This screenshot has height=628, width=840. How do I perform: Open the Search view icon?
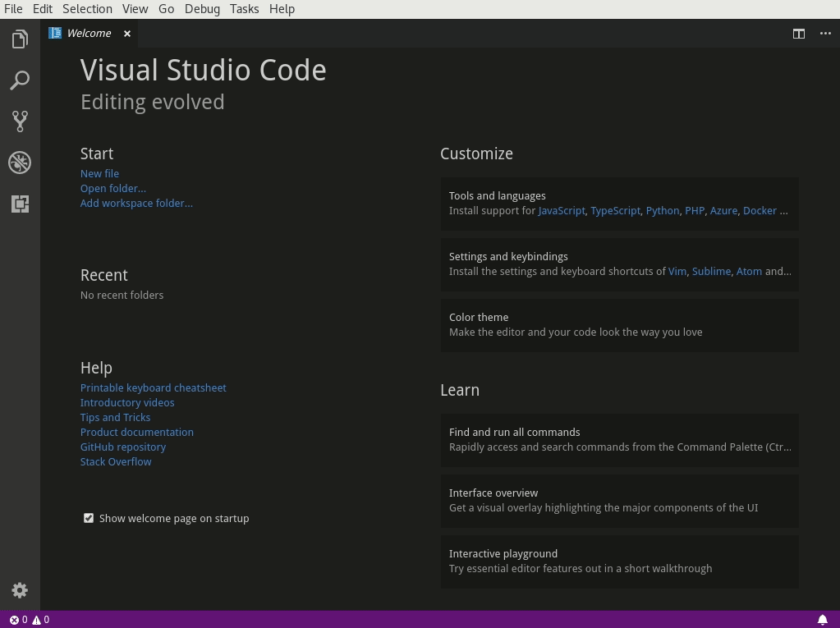(x=20, y=80)
